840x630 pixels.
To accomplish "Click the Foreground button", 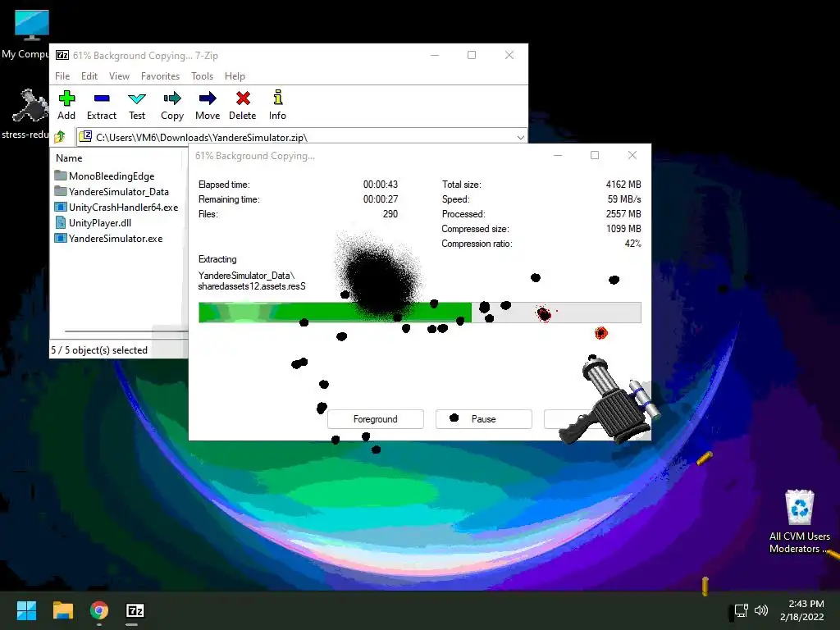I will click(376, 419).
